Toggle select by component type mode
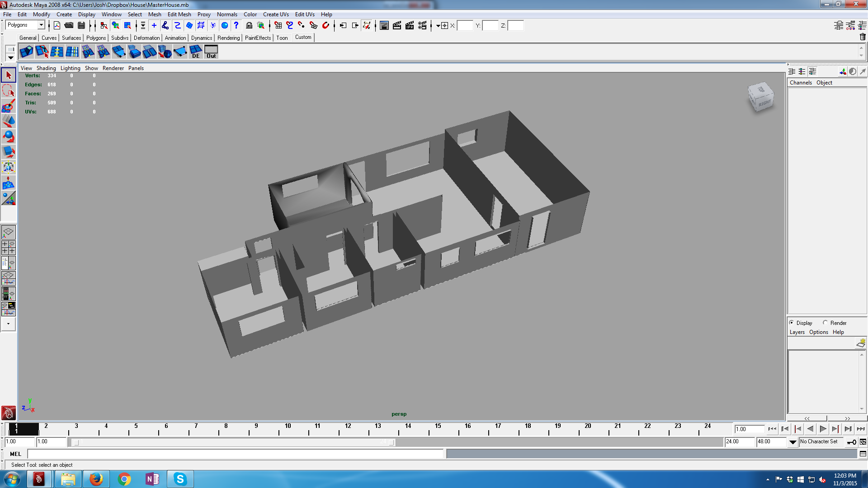Image resolution: width=868 pixels, height=488 pixels. (x=128, y=25)
